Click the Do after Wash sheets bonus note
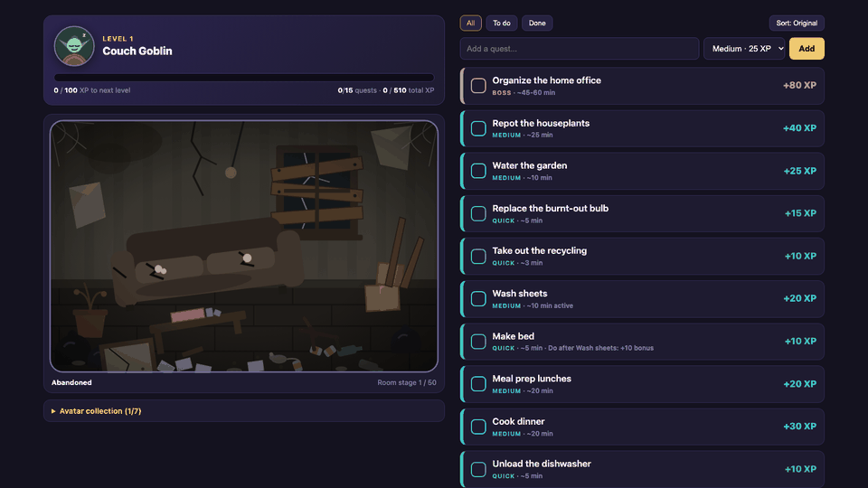Viewport: 868px width, 488px height. 600,348
